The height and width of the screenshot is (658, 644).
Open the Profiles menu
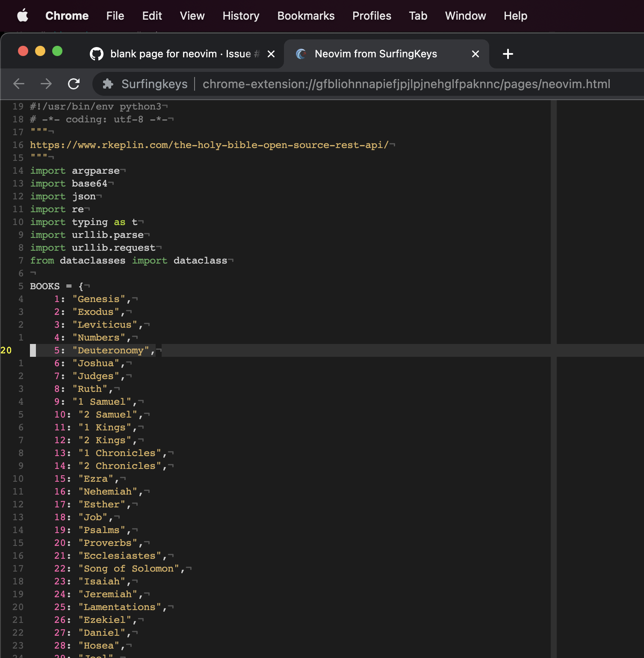click(371, 16)
